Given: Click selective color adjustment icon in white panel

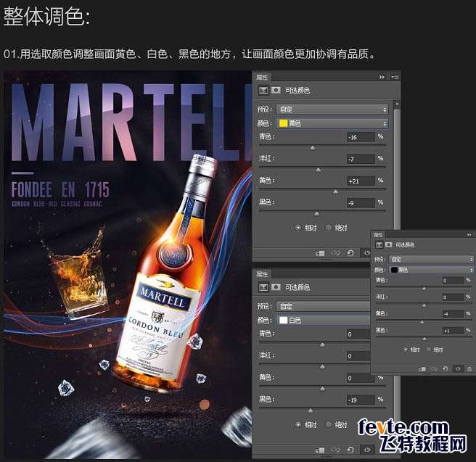Looking at the screenshot, I should click(x=263, y=287).
